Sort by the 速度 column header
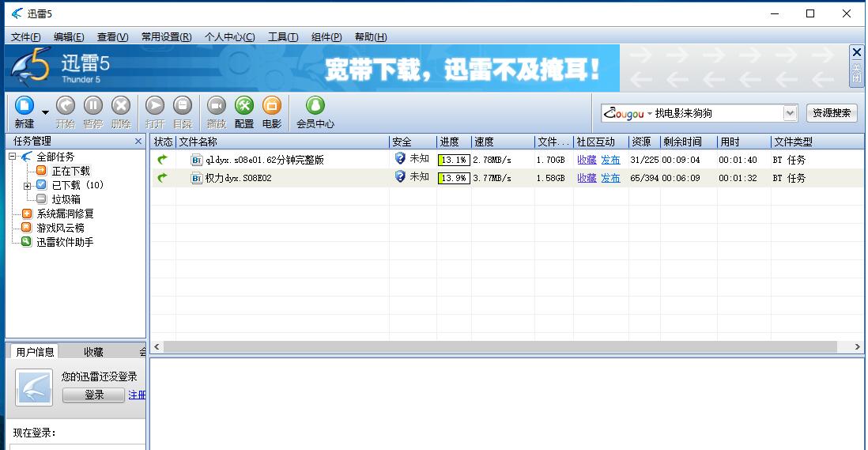868x450 pixels. (503, 142)
